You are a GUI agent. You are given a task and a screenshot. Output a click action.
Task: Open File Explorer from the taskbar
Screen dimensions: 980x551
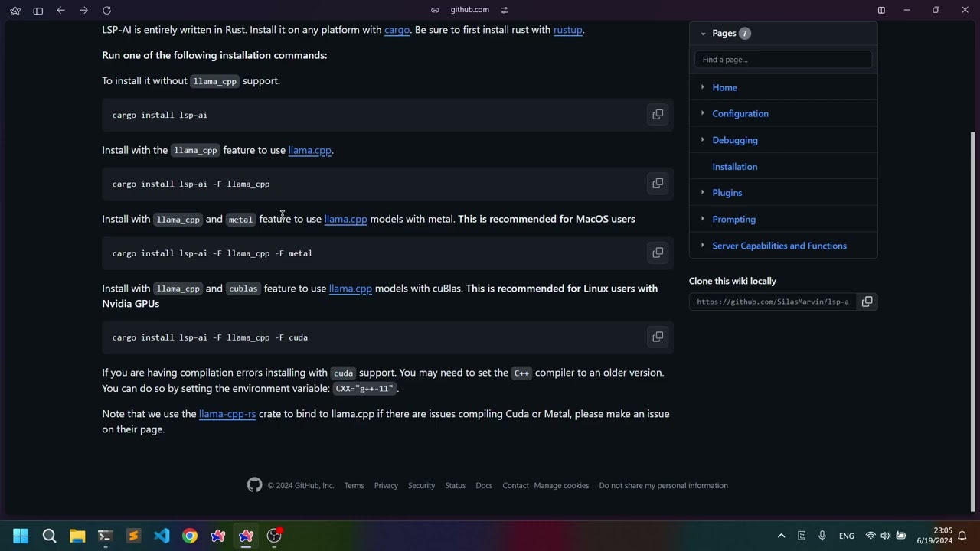77,536
